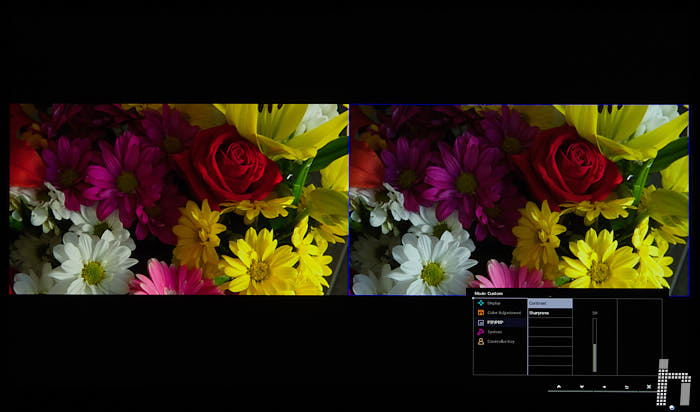Viewport: 700px width, 412px height.
Task: Highlight the Contrast option
Action: (549, 302)
